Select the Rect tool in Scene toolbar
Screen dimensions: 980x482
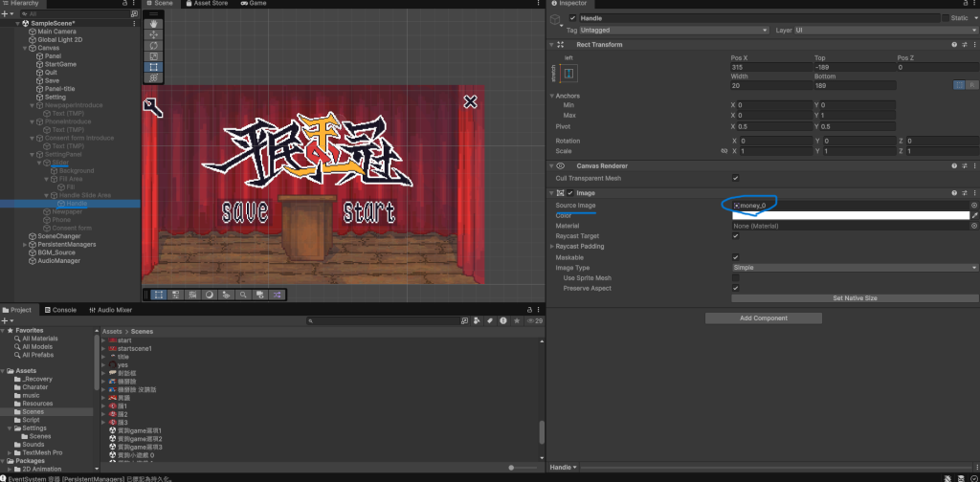pyautogui.click(x=154, y=67)
